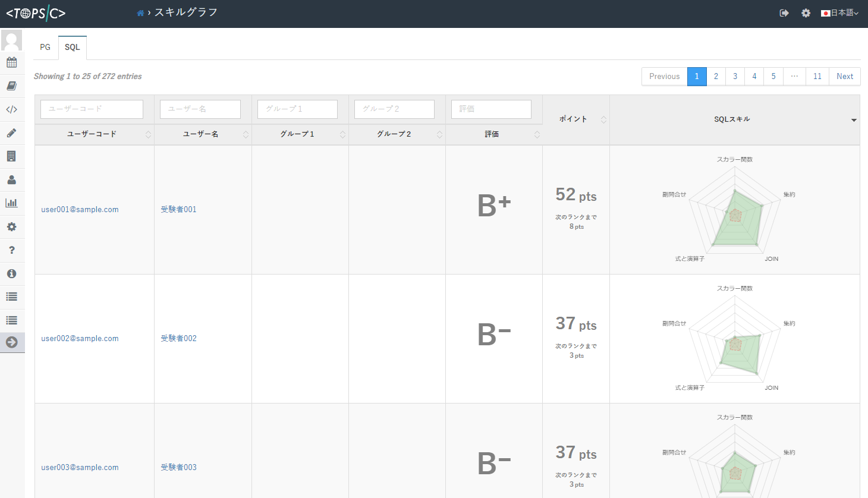Click the ユーザーコード filter input field
The height and width of the screenshot is (498, 868).
92,109
